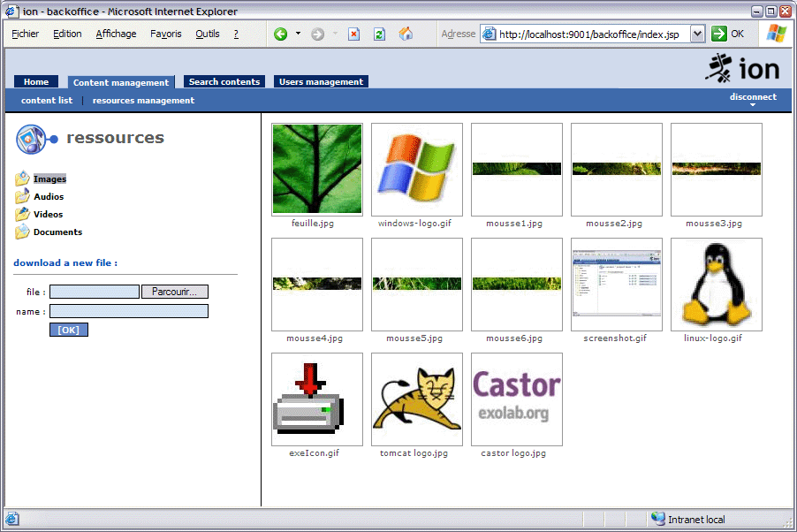This screenshot has height=532, width=797.
Task: Click the ion logo
Action: [x=742, y=69]
